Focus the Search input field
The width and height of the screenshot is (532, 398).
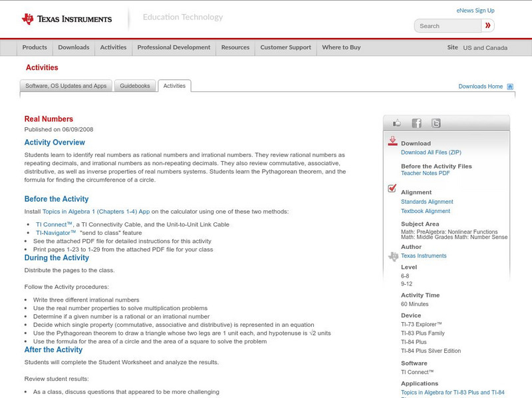448,26
